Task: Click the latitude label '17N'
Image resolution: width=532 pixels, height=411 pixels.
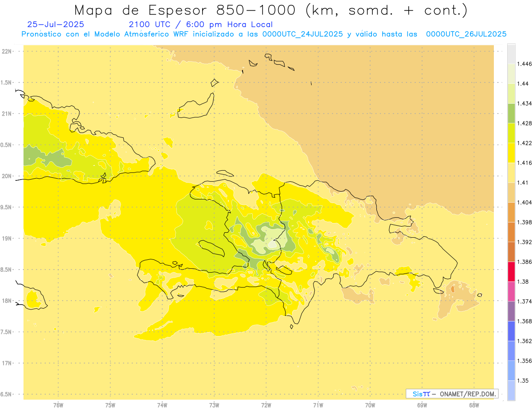Action: click(x=7, y=363)
